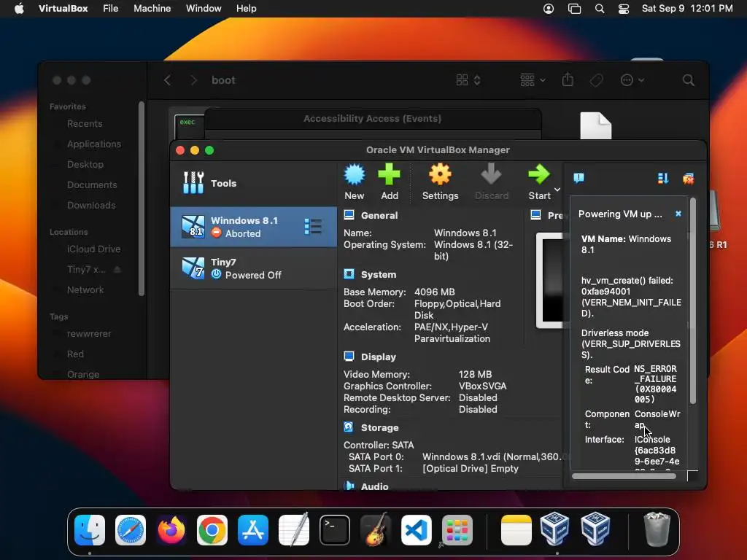Select Applications in Finder sidebar
The height and width of the screenshot is (560, 747).
tap(93, 144)
